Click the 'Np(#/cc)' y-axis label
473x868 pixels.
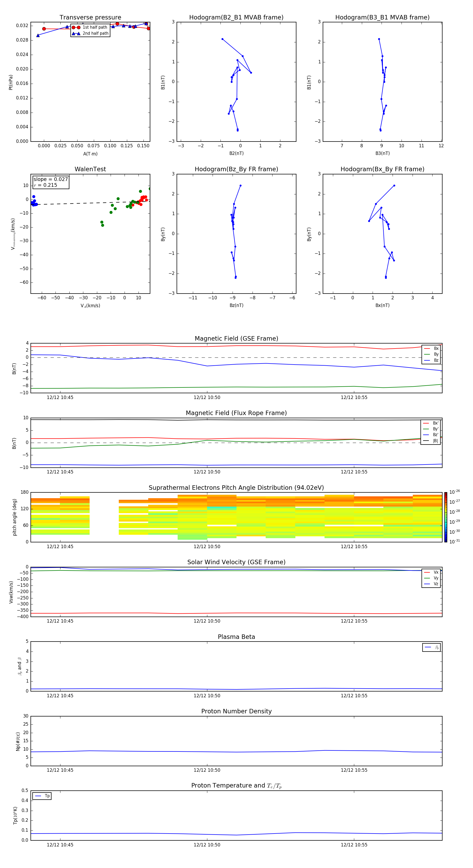tap(18, 741)
